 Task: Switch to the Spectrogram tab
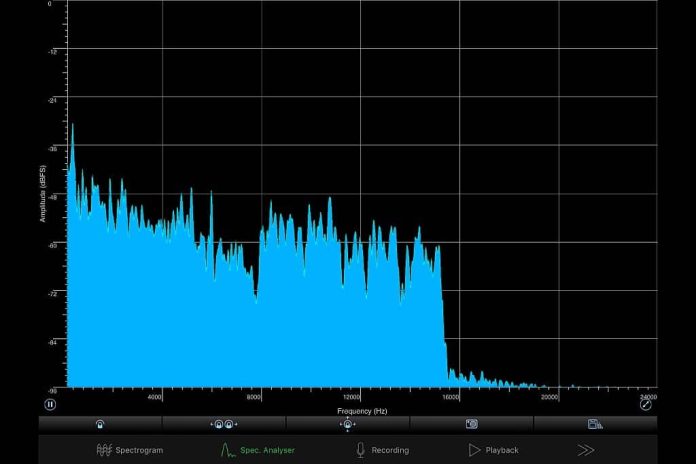130,450
